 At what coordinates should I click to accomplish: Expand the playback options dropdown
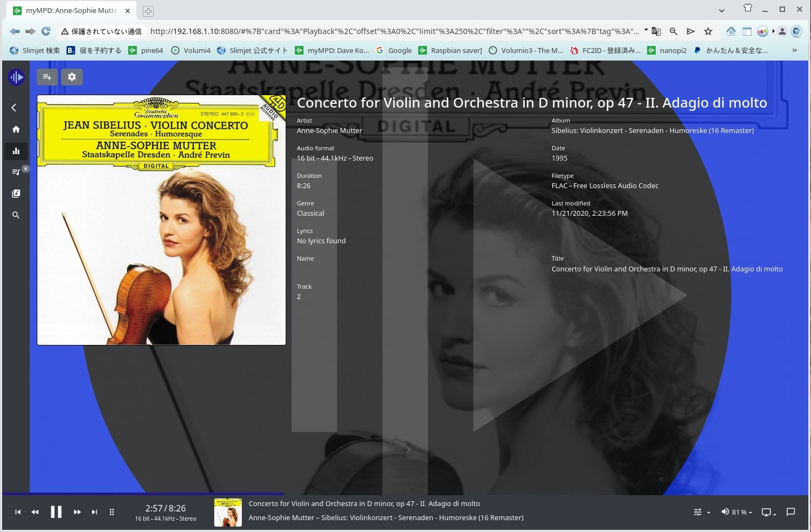701,512
